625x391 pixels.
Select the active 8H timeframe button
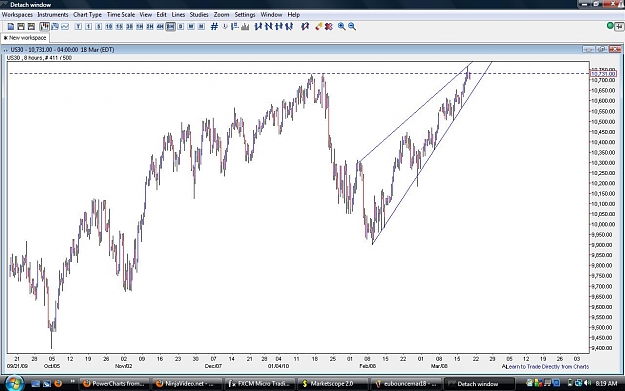tap(170, 27)
